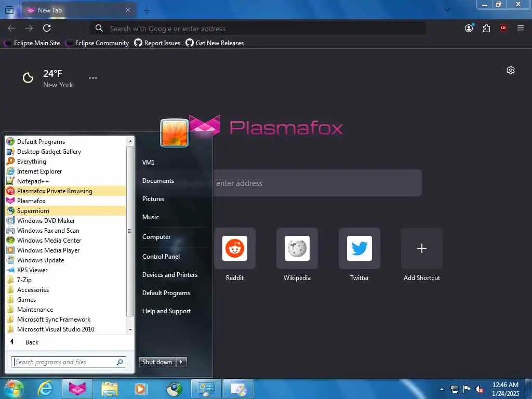
Task: Open the uBlock Origin shield icon
Action: [503, 28]
